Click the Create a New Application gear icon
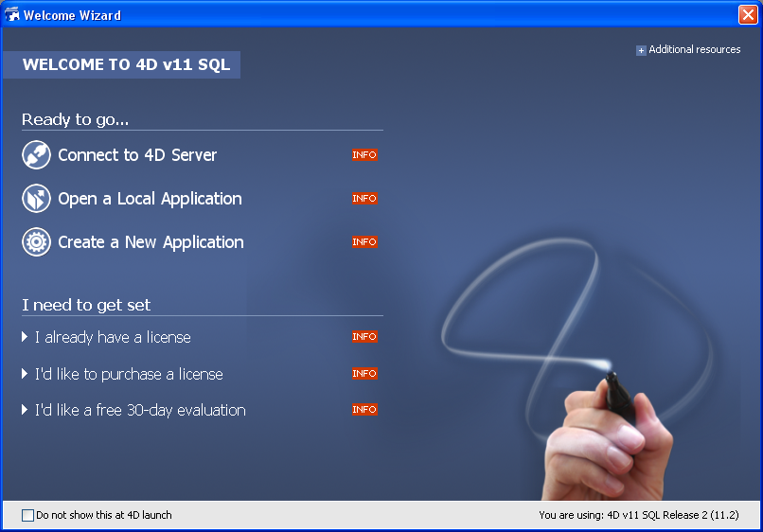The width and height of the screenshot is (763, 532). pyautogui.click(x=36, y=242)
